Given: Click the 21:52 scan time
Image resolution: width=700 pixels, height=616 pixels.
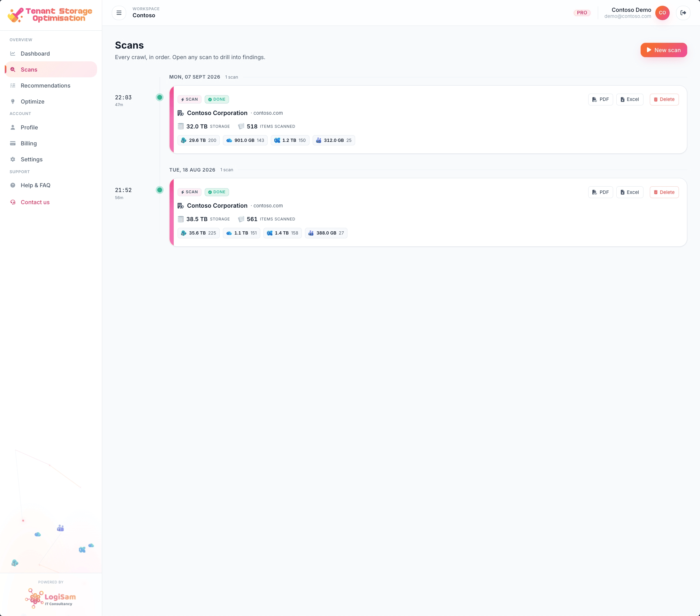Looking at the screenshot, I should [123, 190].
